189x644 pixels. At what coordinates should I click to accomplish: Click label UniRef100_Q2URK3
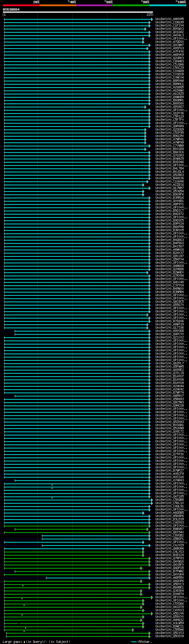[x=170, y=58]
